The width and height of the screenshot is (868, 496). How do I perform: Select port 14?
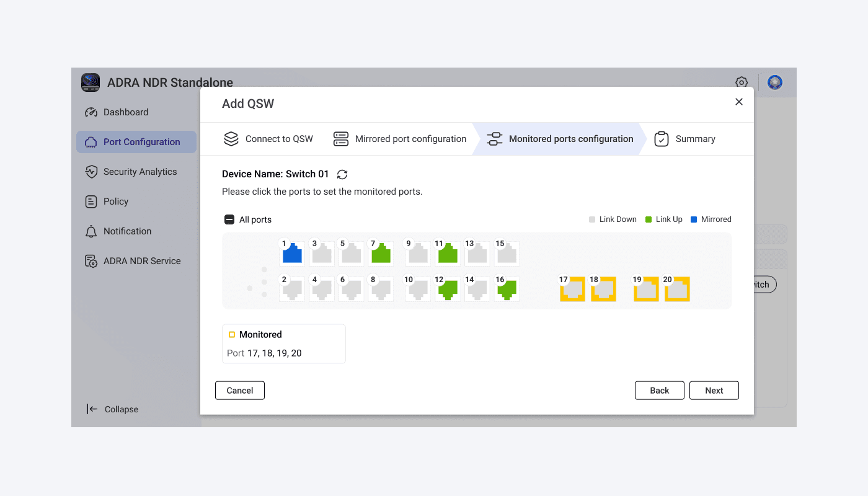(477, 290)
